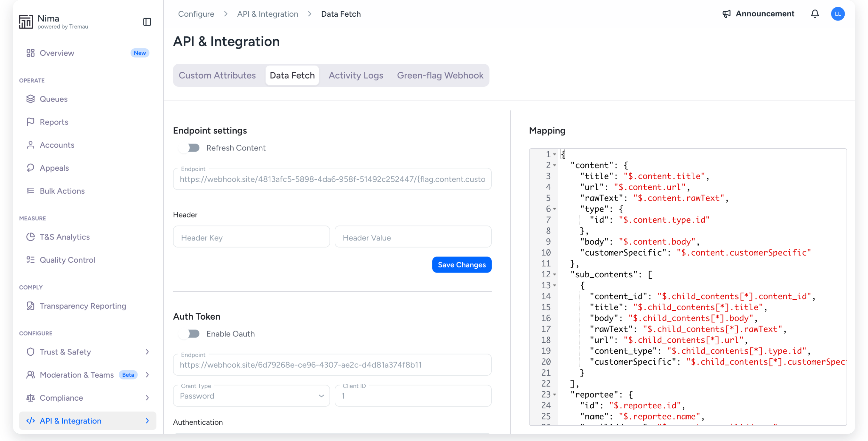The image size is (868, 441).
Task: Collapse code fold arrow on line 1
Action: [x=554, y=154]
